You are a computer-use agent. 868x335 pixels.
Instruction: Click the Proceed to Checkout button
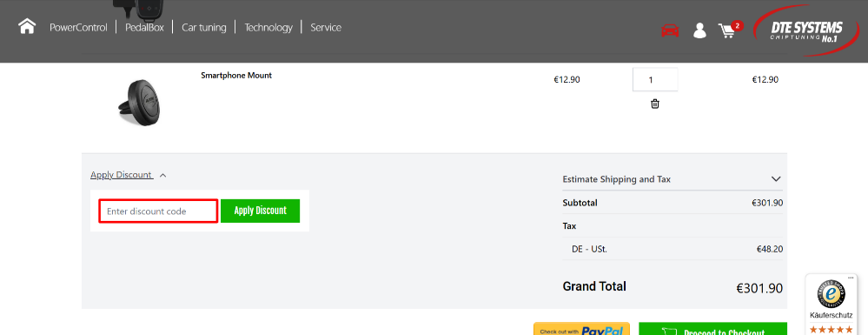(712, 329)
